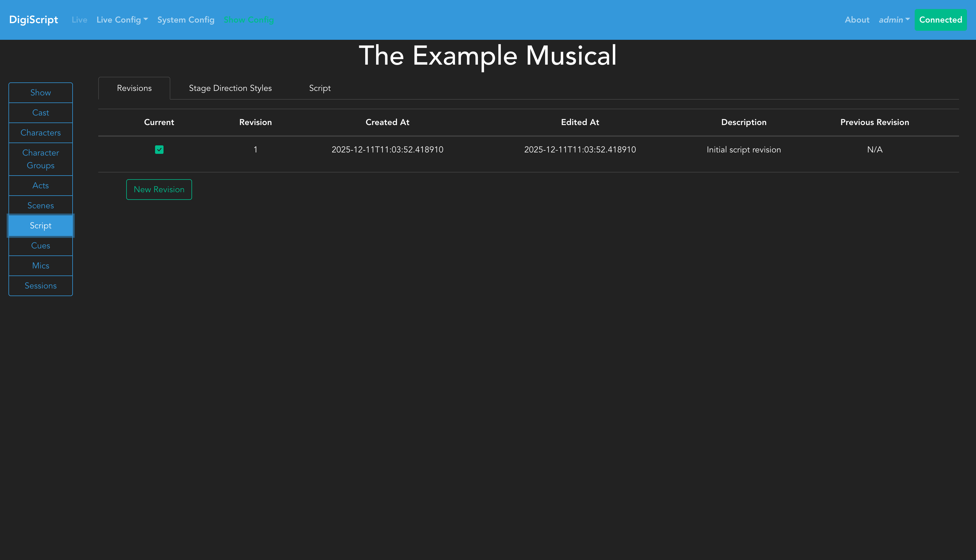Select the Revisions tab
This screenshot has height=560, width=976.
pos(134,88)
